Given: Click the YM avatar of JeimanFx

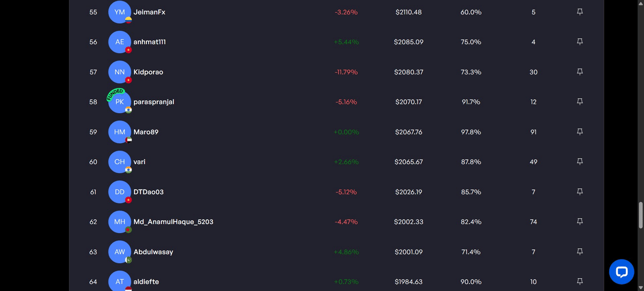Looking at the screenshot, I should pos(120,12).
